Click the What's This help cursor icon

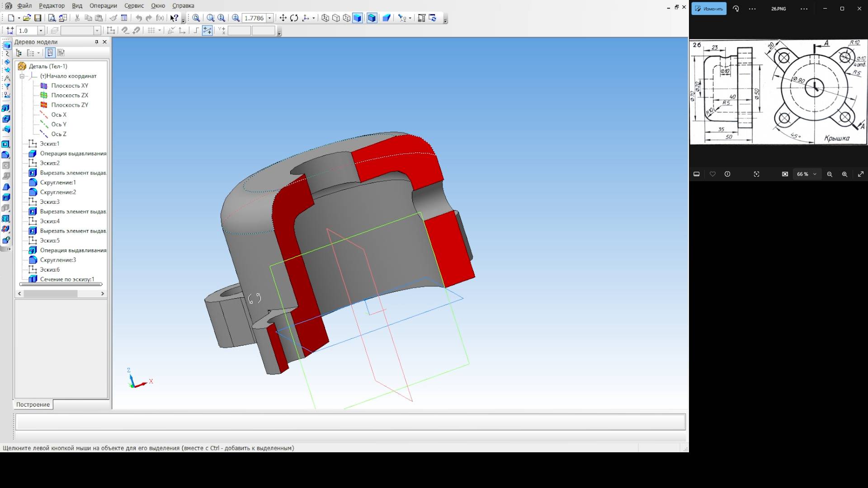point(174,18)
